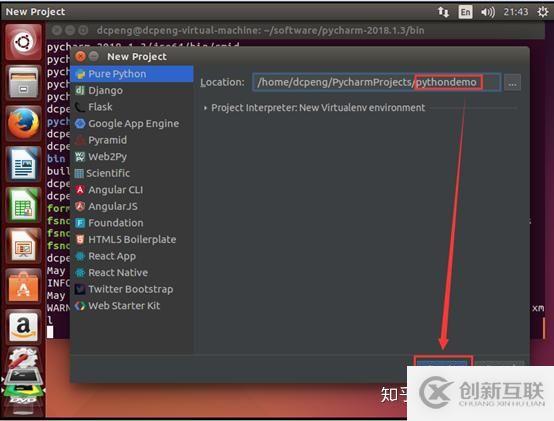The height and width of the screenshot is (421, 554).
Task: Open LibreOffice Writer from dock
Action: click(23, 164)
